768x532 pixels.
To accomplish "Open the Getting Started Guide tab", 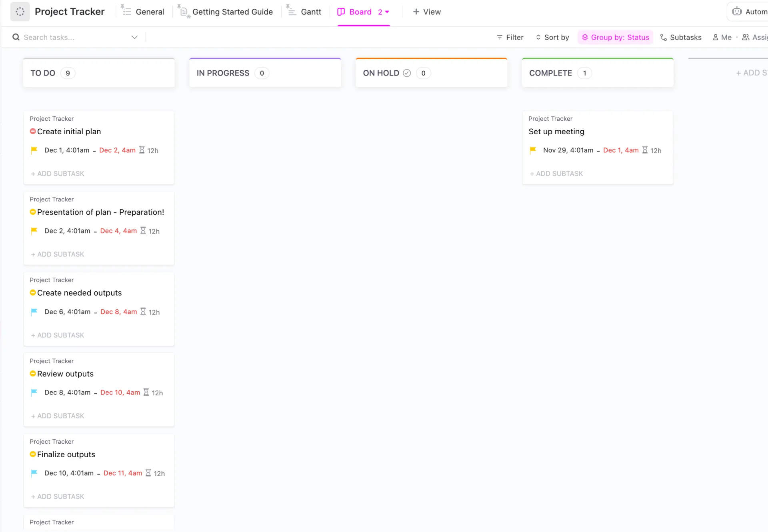I will click(226, 12).
